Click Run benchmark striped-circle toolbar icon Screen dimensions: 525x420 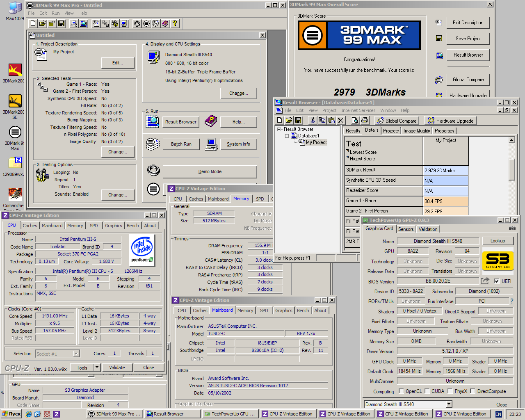(x=146, y=24)
